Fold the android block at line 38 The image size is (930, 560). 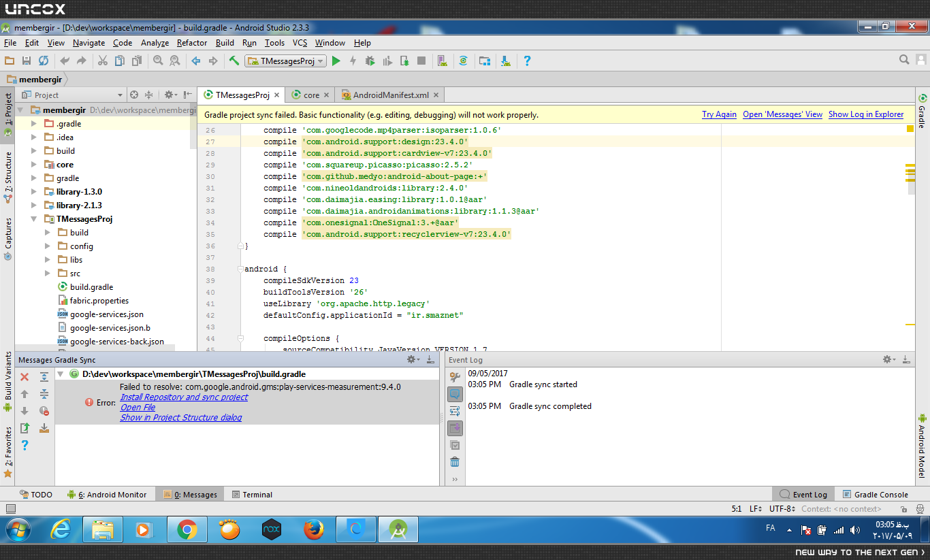click(240, 269)
